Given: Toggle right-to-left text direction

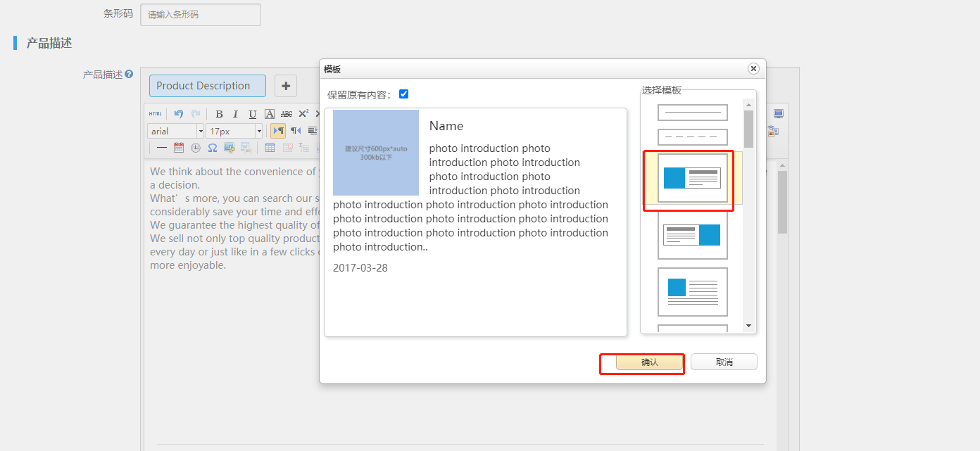Looking at the screenshot, I should pos(296,131).
